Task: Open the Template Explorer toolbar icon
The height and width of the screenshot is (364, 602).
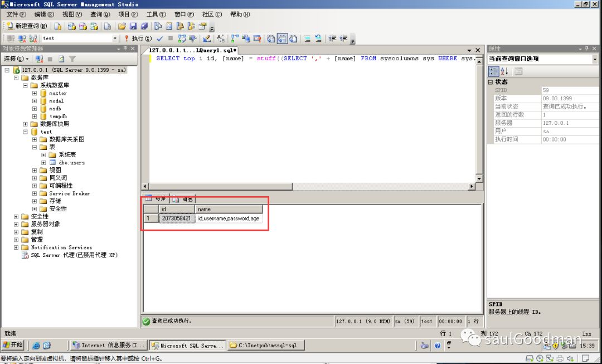Action: [191, 26]
